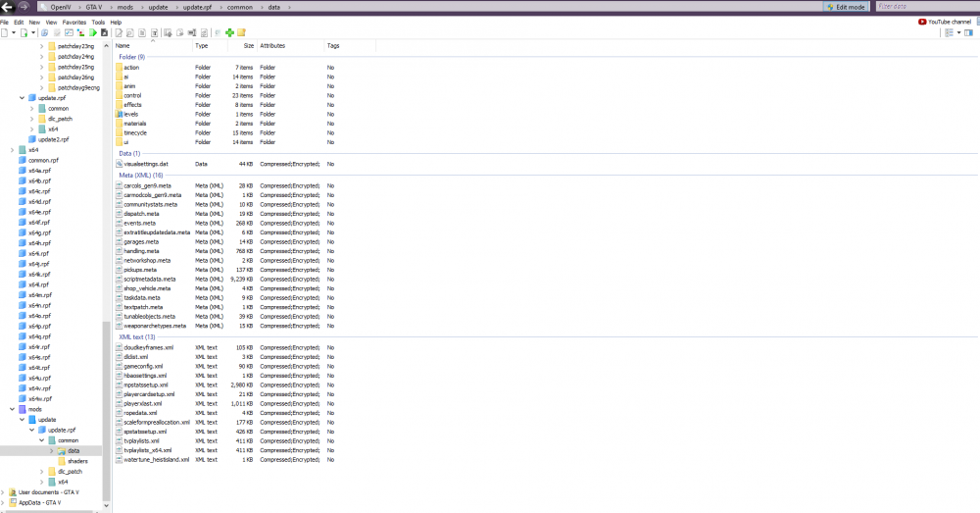Select x64a.rpf in the tree
Screen dimensions: 980x513
point(39,170)
